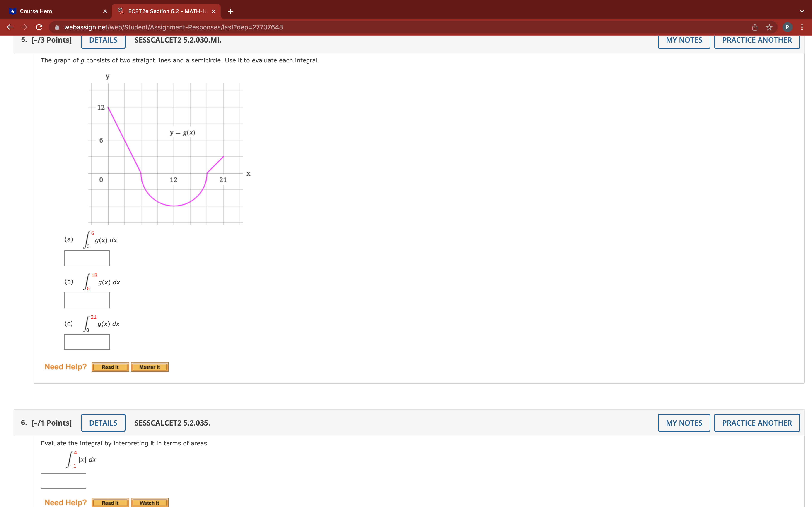Reload the current WebAssign page
The width and height of the screenshot is (812, 507).
39,27
